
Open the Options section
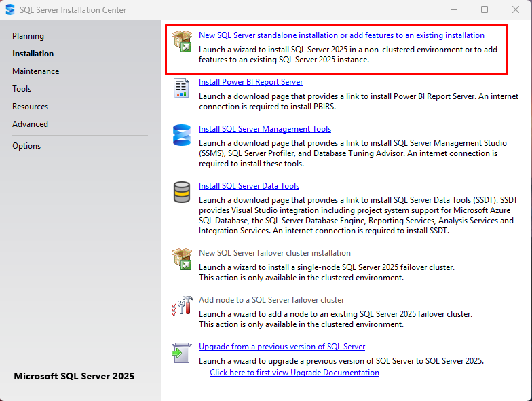click(x=26, y=146)
